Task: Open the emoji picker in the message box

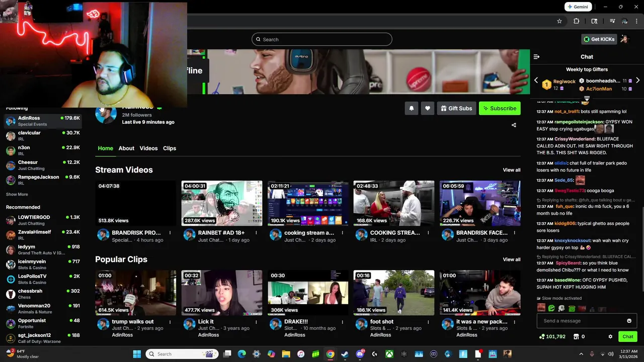Action: click(629, 321)
